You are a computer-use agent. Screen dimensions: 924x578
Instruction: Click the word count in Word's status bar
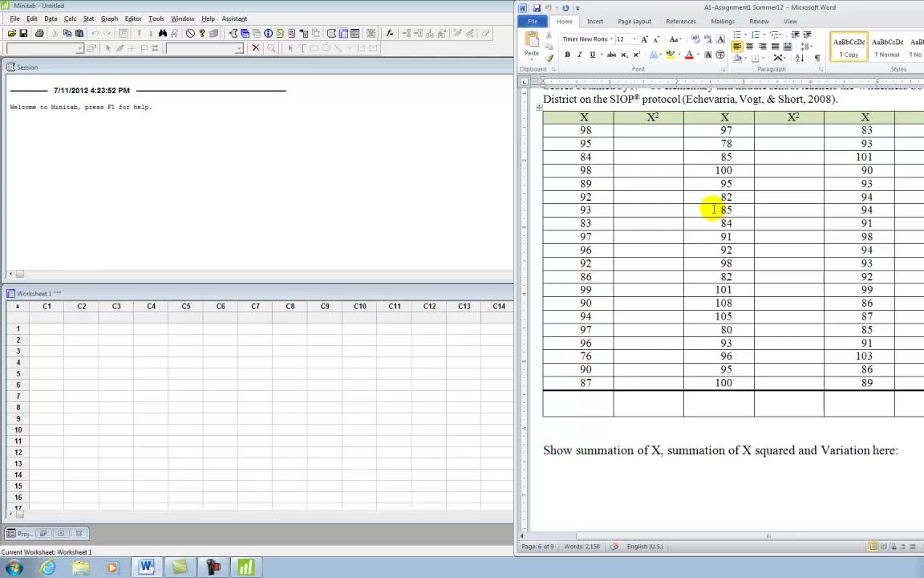[582, 547]
